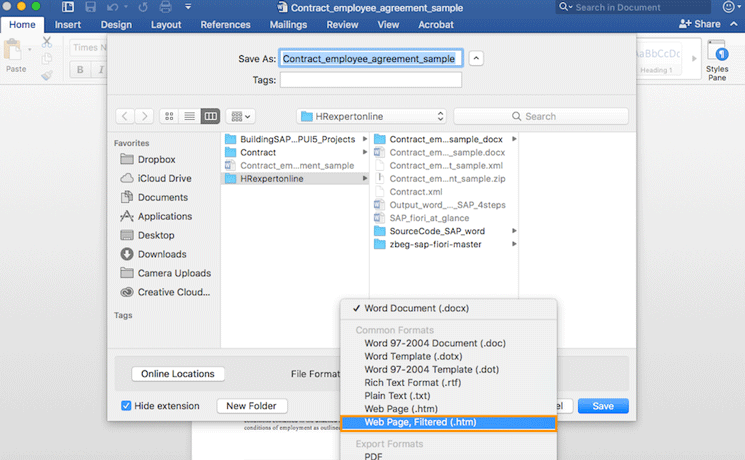Click the print icon in title bar
Viewport: 745px width, 460px height.
point(165,7)
